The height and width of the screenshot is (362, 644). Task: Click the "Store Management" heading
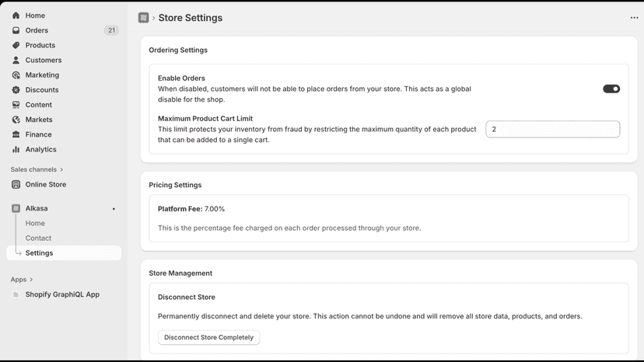pyautogui.click(x=180, y=273)
